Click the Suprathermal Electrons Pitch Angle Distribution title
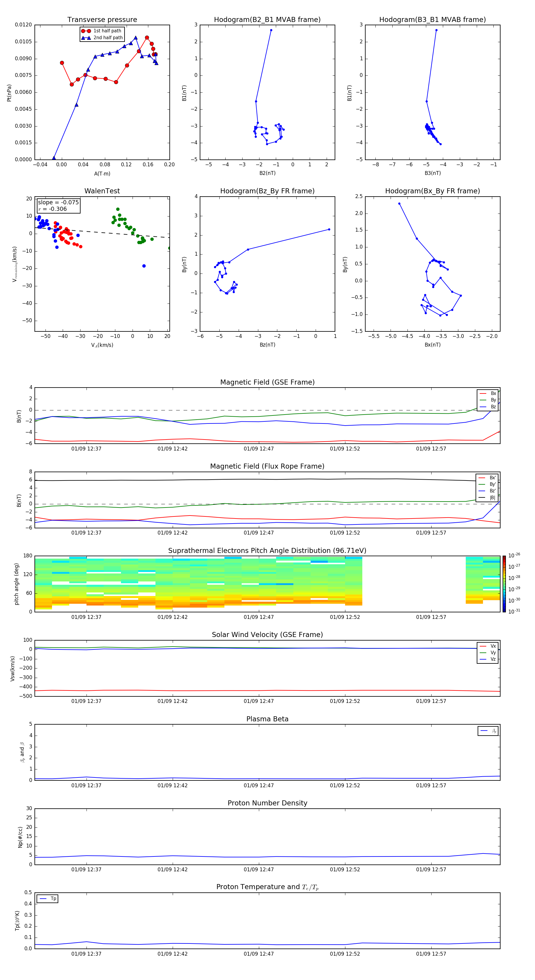This screenshot has height=980, width=535. (x=267, y=551)
